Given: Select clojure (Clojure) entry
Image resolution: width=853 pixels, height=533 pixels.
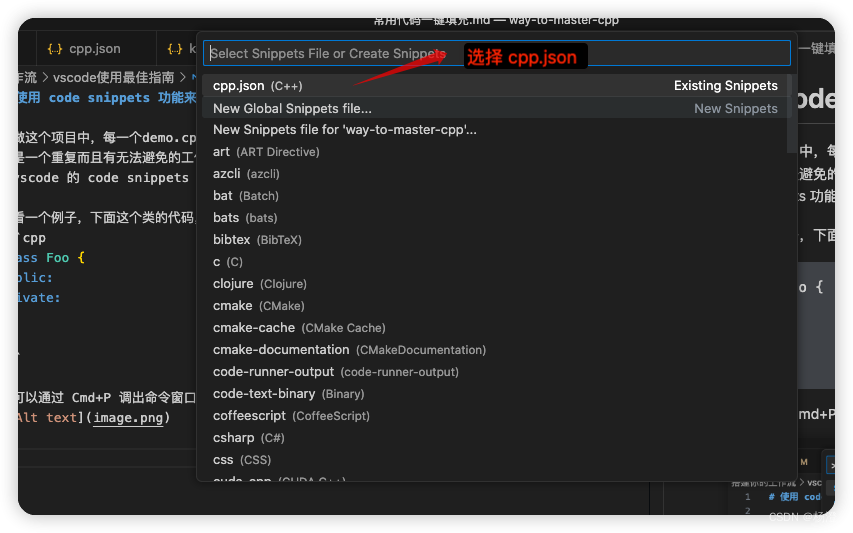Looking at the screenshot, I should pyautogui.click(x=494, y=284).
